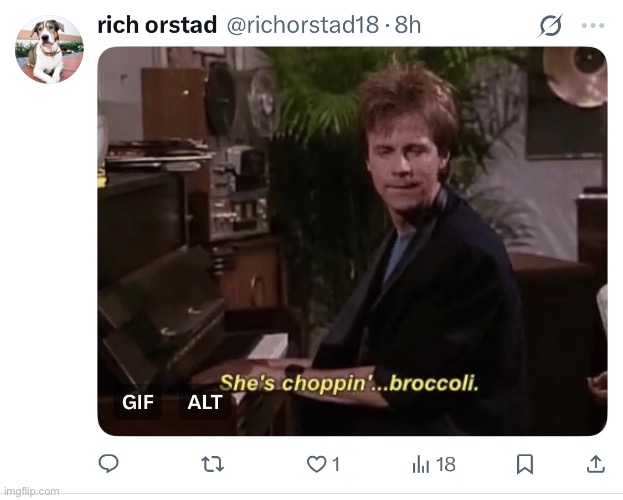Viewport: 623px width, 500px height.
Task: Click the like count number 1
Action: (336, 464)
